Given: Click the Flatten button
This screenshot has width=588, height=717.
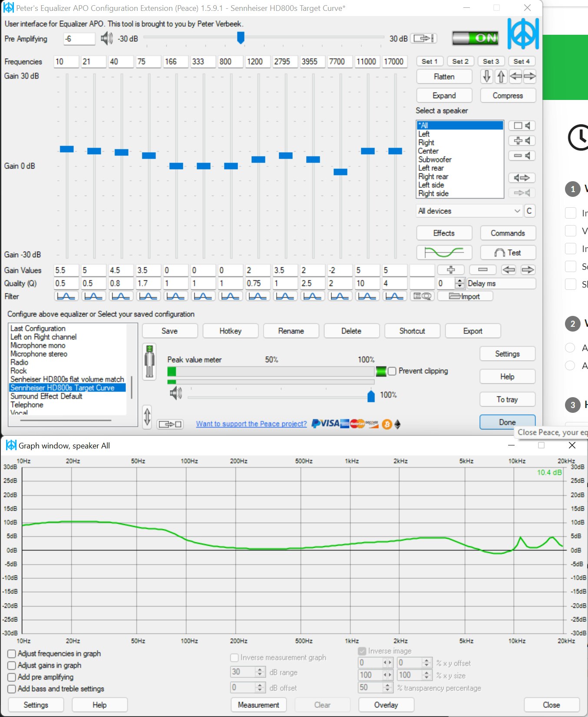Looking at the screenshot, I should point(444,76).
